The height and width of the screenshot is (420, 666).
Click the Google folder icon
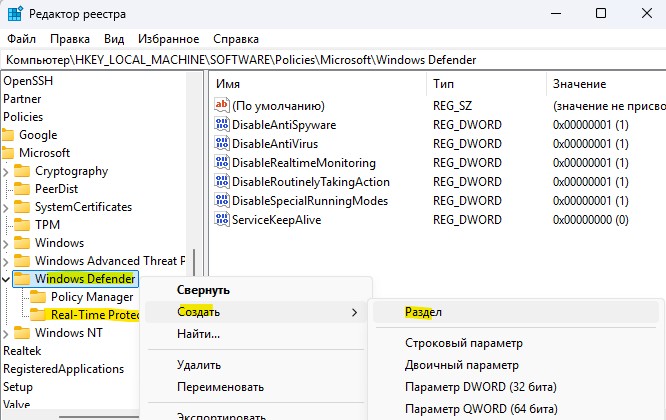[x=8, y=135]
